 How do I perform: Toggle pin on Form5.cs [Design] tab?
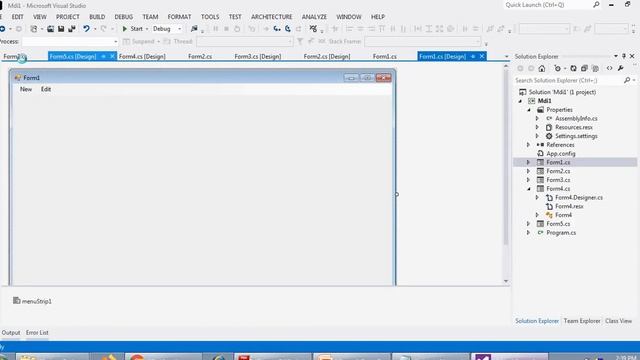click(103, 56)
